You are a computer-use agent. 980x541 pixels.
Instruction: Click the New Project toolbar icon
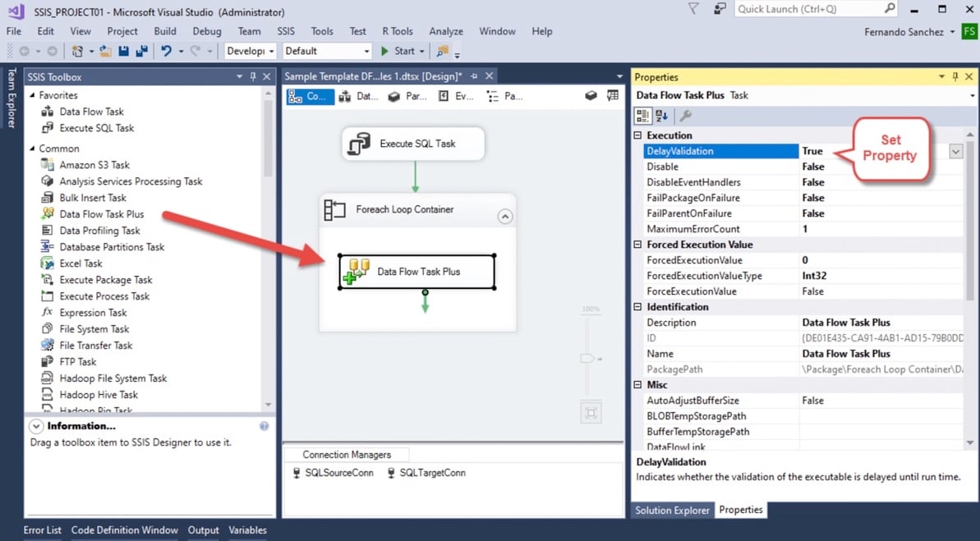(77, 51)
